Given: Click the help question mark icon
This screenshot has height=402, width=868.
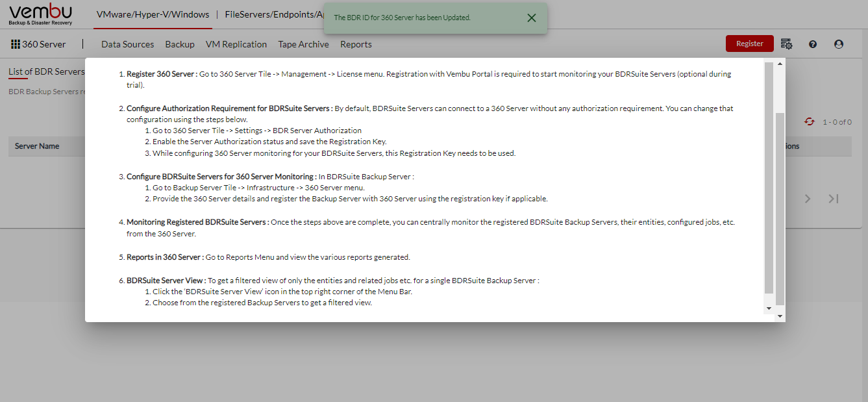Looking at the screenshot, I should [x=813, y=44].
